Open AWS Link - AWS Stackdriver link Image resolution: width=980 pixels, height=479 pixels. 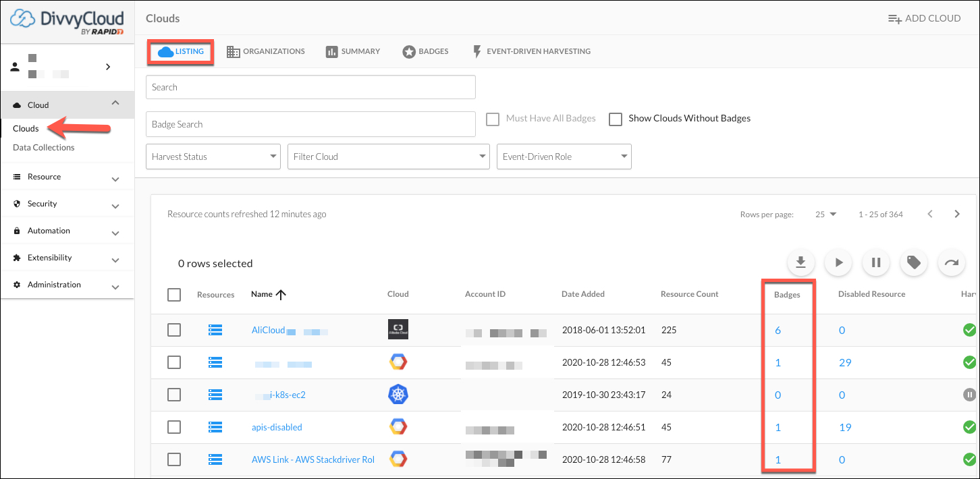coord(313,459)
